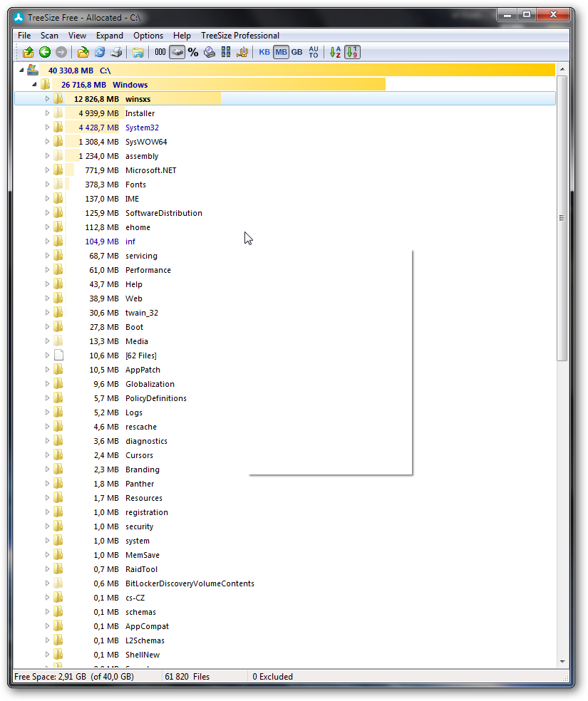The image size is (588, 701).
Task: Click the scrollbar up arrow
Action: tap(562, 69)
